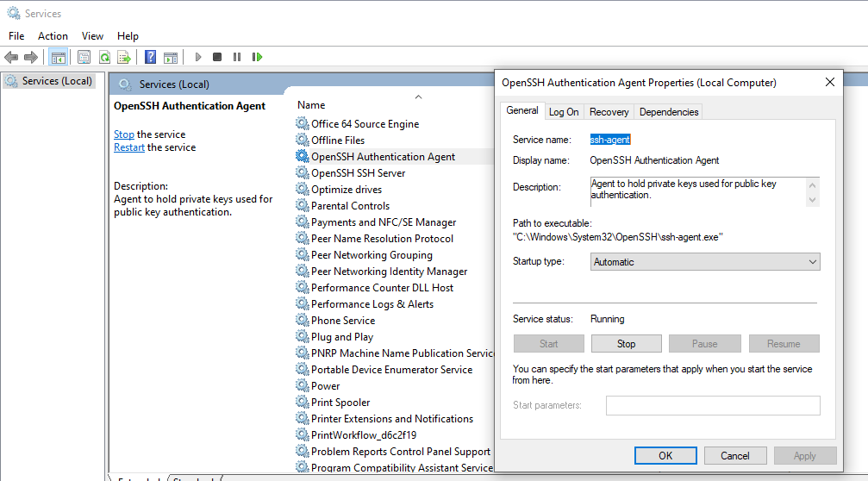868x481 pixels.
Task: Click the Export List toolbar icon
Action: click(x=124, y=57)
